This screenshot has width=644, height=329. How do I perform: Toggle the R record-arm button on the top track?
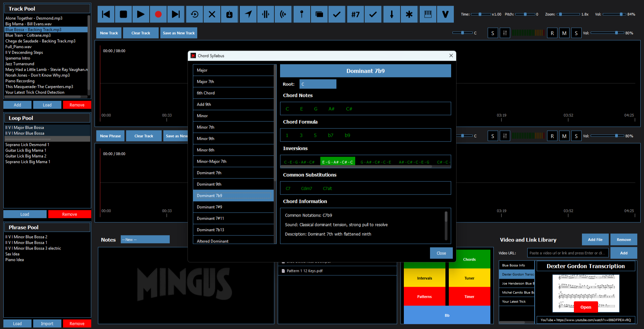[x=552, y=33]
